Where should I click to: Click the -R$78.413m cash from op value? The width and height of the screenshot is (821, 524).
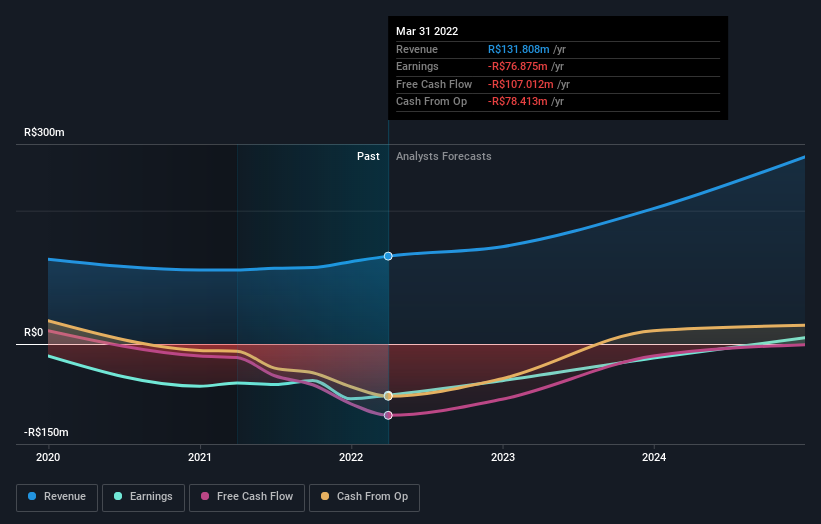tap(517, 102)
